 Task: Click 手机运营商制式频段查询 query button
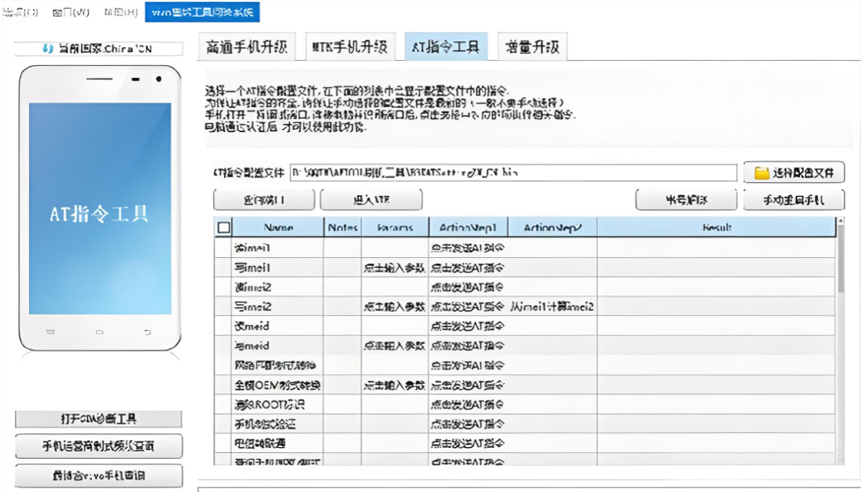98,446
